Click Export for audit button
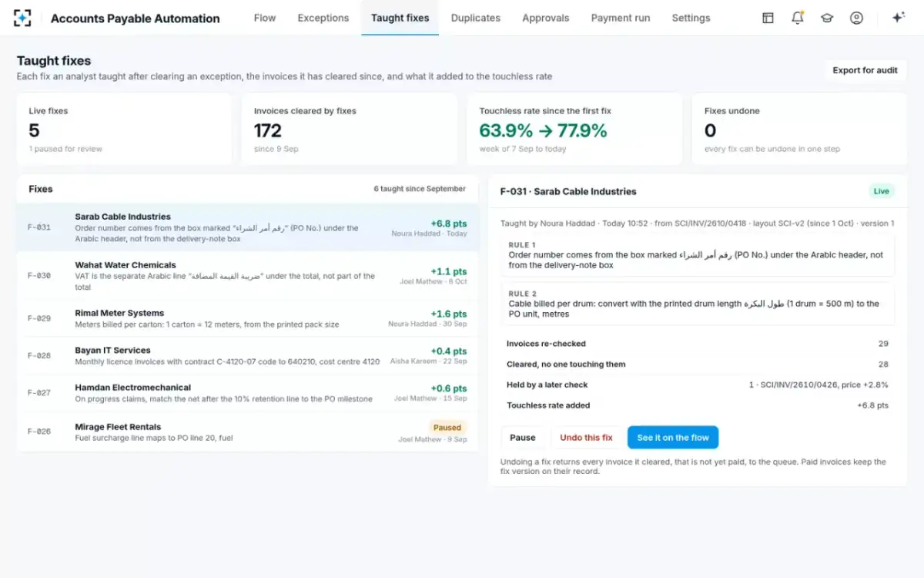 (865, 70)
